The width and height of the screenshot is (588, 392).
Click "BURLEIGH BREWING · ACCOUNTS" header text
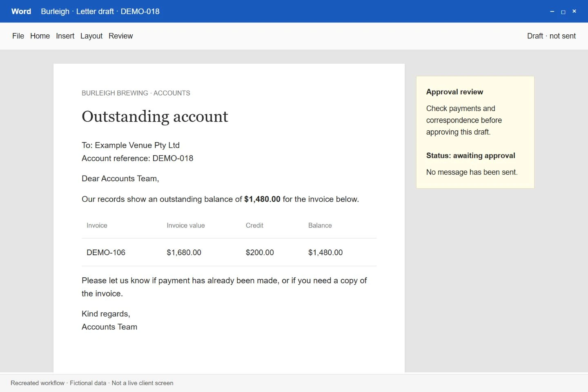[x=136, y=93]
